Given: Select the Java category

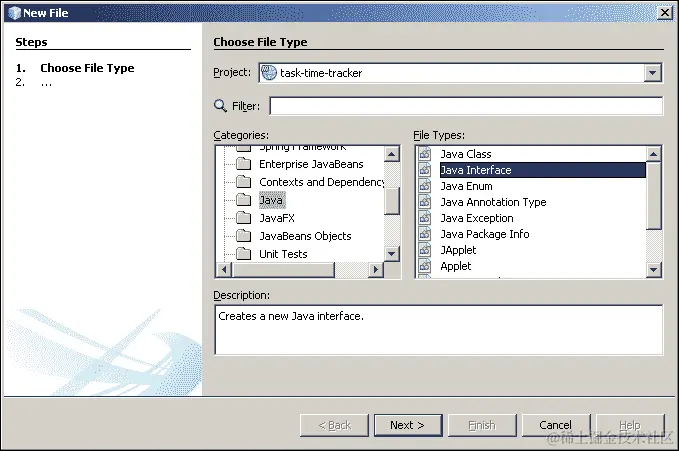Looking at the screenshot, I should coord(272,200).
